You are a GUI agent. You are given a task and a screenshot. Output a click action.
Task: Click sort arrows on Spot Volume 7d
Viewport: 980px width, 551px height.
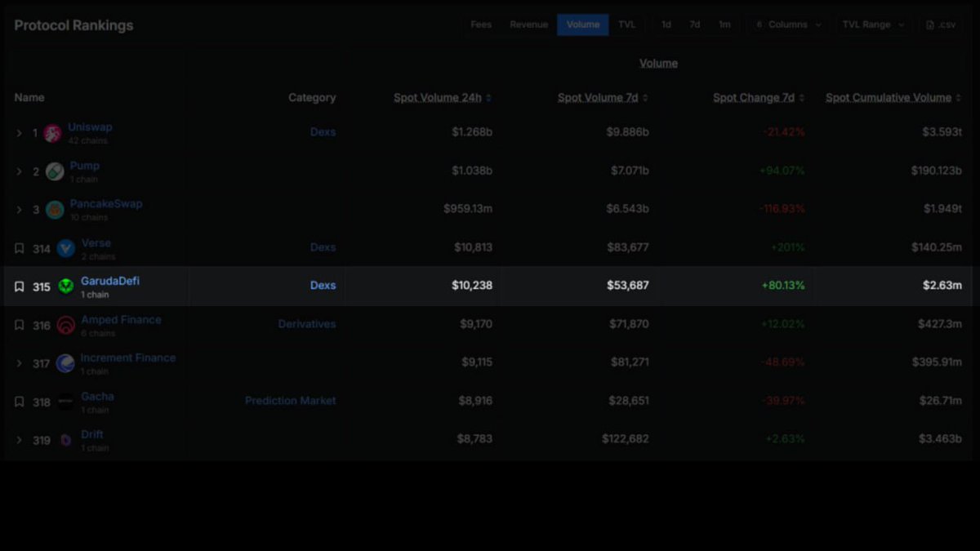point(645,98)
